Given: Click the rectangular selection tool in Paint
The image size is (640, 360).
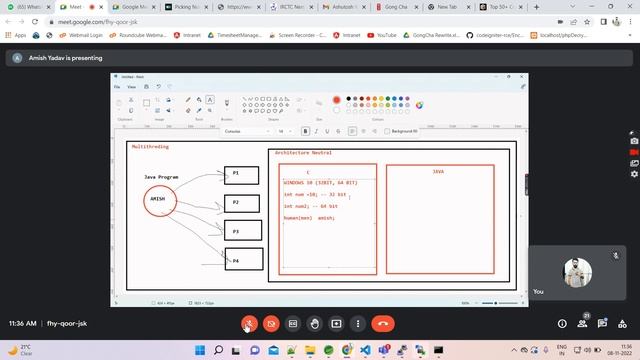Looking at the screenshot, I should click(146, 103).
